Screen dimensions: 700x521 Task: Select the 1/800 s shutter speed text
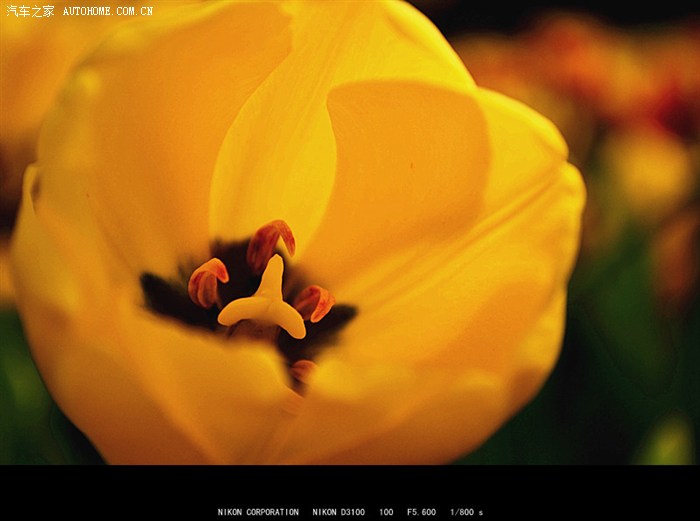[466, 512]
